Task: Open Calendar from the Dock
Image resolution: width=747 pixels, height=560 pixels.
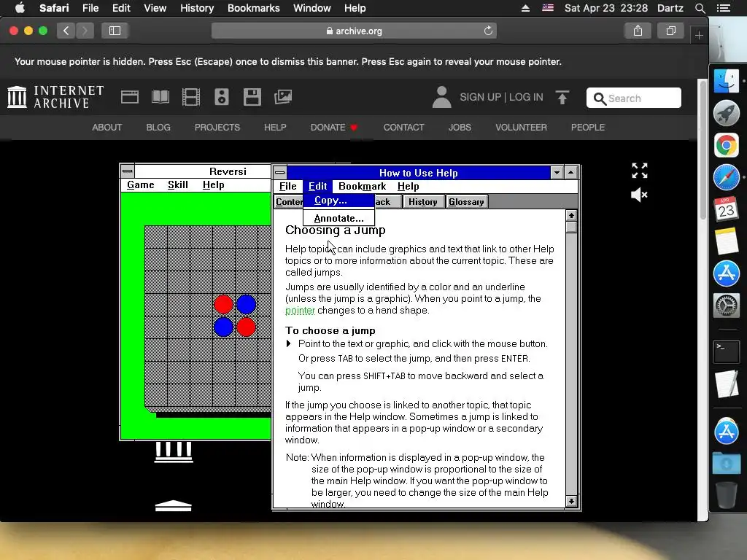Action: [726, 209]
